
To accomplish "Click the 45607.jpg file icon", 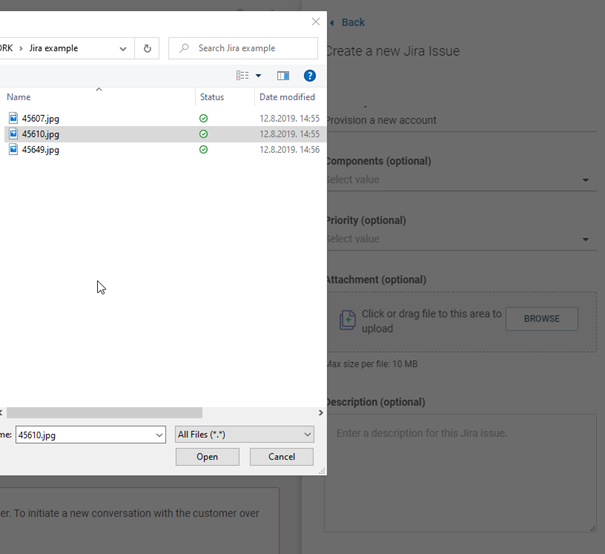I will tap(13, 118).
